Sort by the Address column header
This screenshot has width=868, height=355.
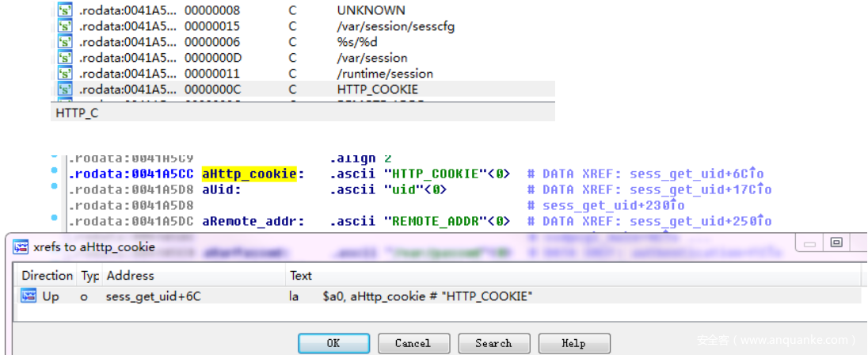tap(130, 276)
